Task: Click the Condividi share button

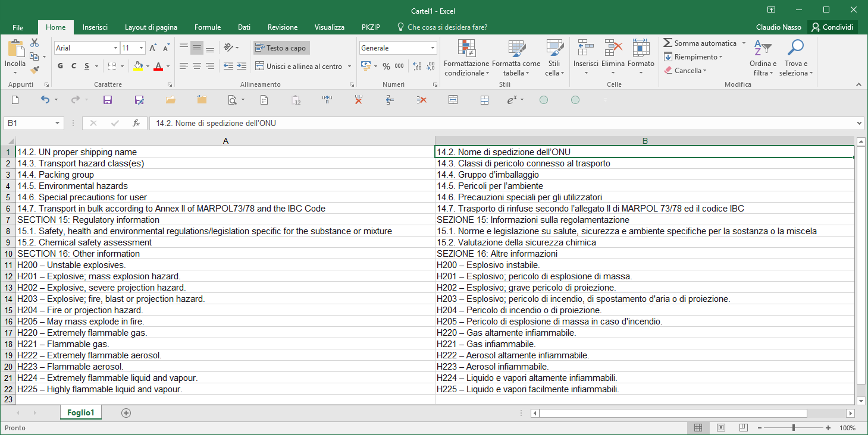Action: click(833, 27)
